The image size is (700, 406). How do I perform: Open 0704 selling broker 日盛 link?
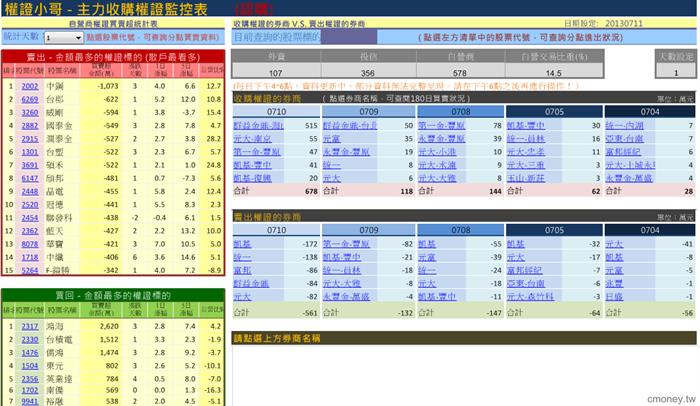pyautogui.click(x=614, y=297)
